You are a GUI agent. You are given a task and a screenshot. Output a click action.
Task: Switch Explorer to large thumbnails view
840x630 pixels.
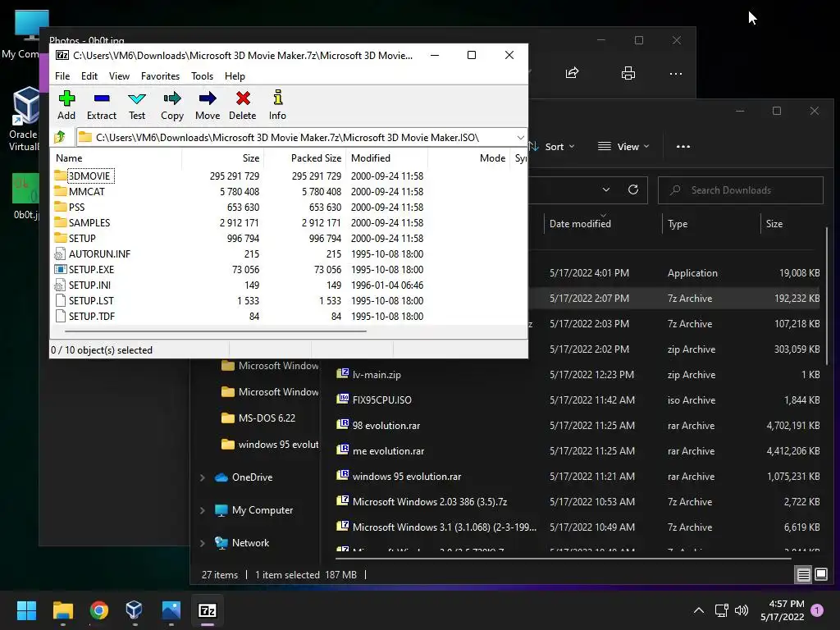point(821,575)
